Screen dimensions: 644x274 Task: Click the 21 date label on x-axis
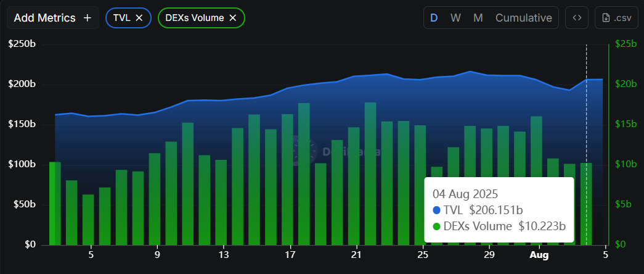point(356,255)
